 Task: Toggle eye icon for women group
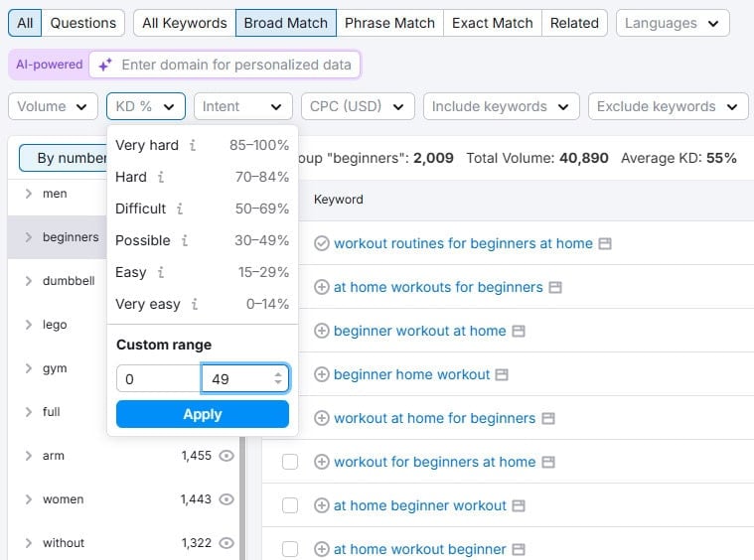pyautogui.click(x=226, y=499)
